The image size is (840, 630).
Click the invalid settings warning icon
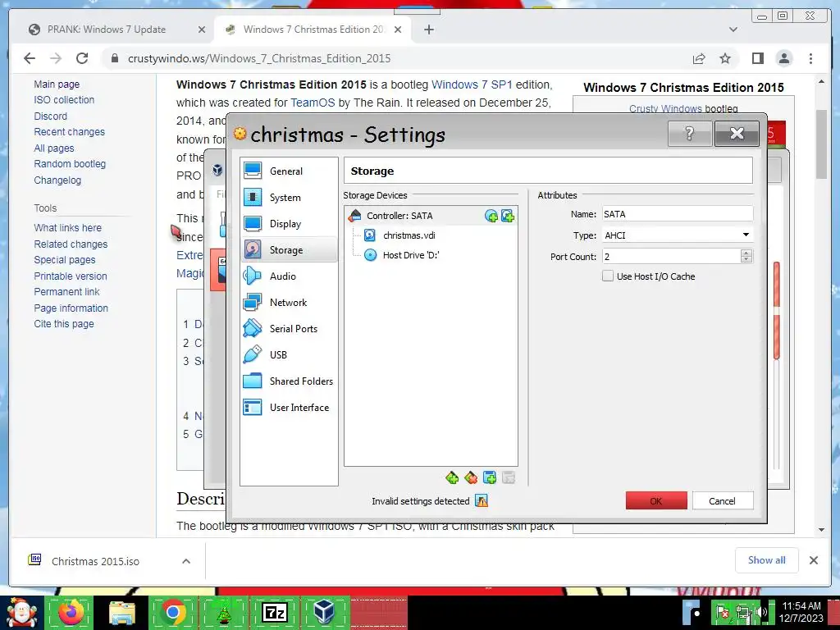[x=482, y=501]
